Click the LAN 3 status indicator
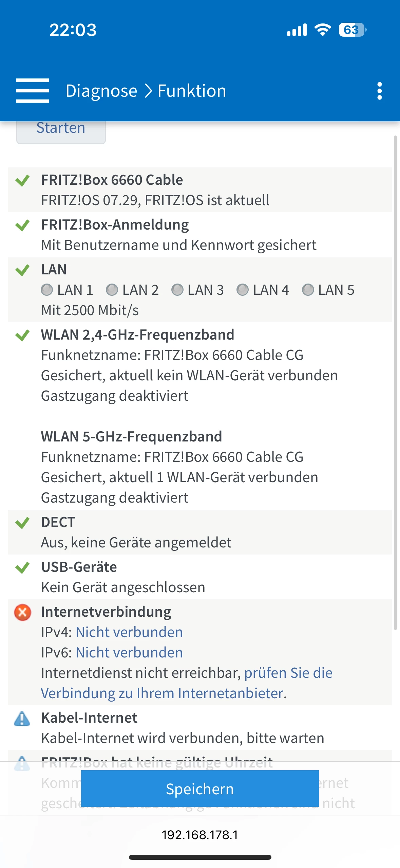 [x=177, y=290]
